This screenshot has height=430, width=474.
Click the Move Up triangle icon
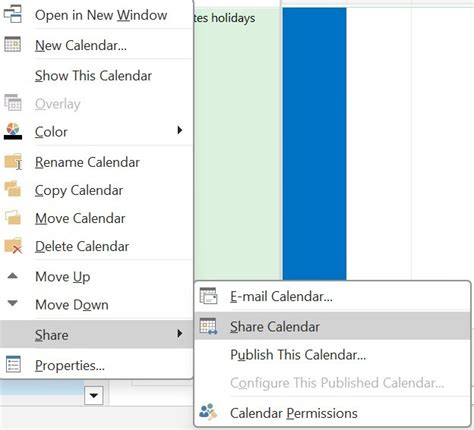point(13,276)
